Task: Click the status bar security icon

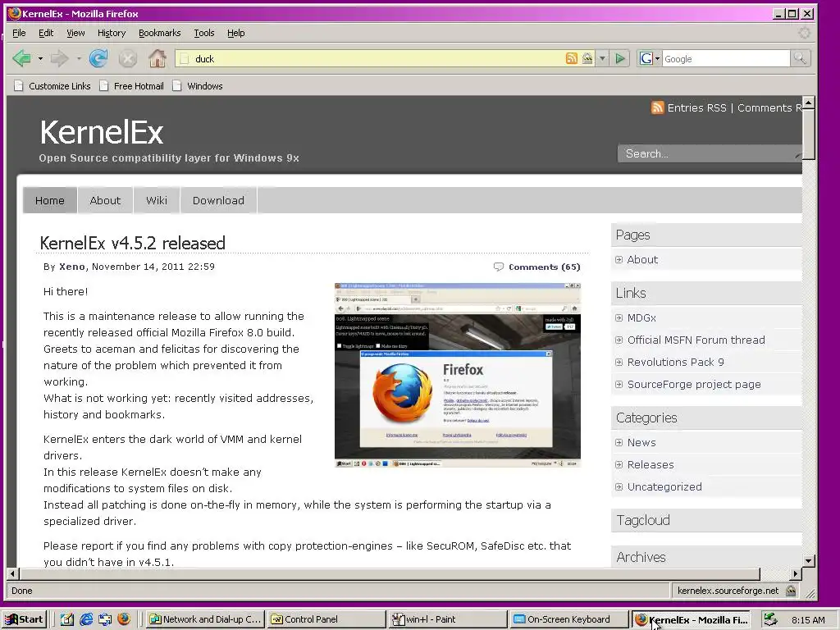Action: click(790, 591)
